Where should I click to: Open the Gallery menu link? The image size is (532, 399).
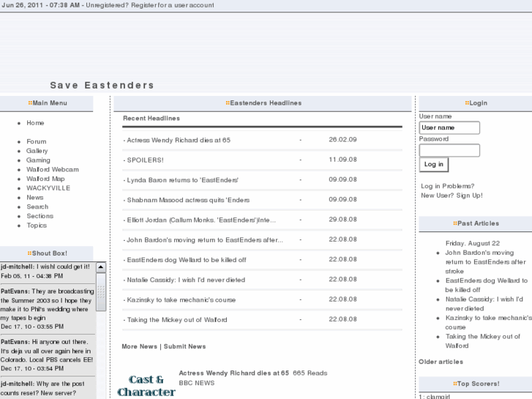(x=37, y=151)
